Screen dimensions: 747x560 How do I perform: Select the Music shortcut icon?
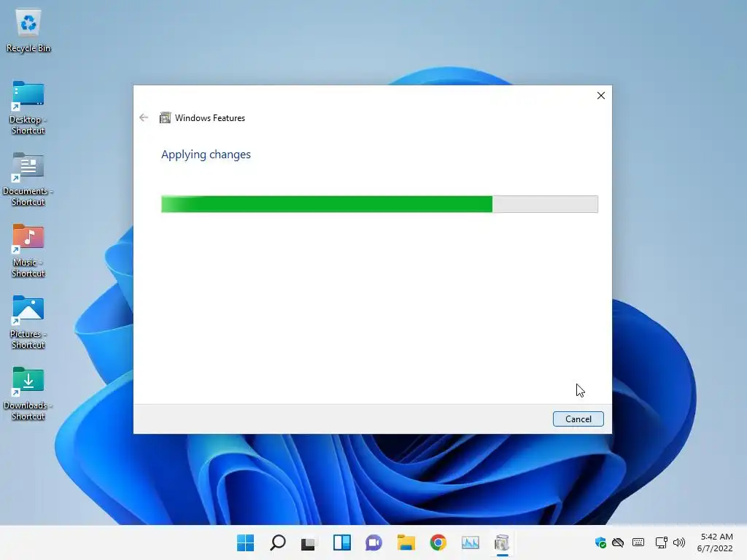(x=28, y=251)
